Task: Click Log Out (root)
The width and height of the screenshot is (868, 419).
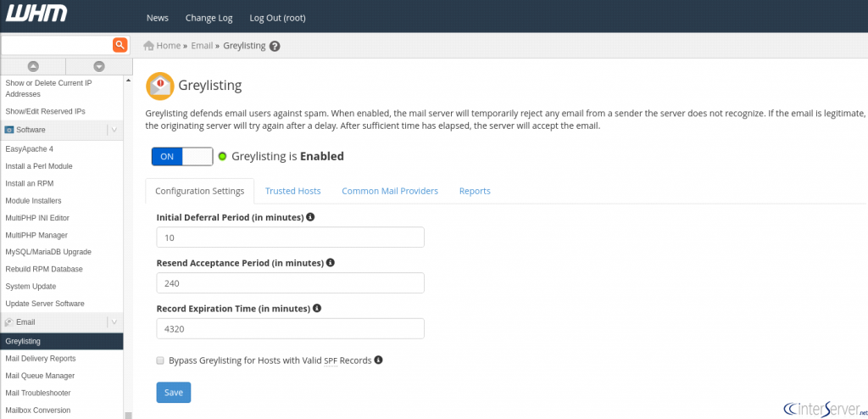Action: [x=277, y=18]
